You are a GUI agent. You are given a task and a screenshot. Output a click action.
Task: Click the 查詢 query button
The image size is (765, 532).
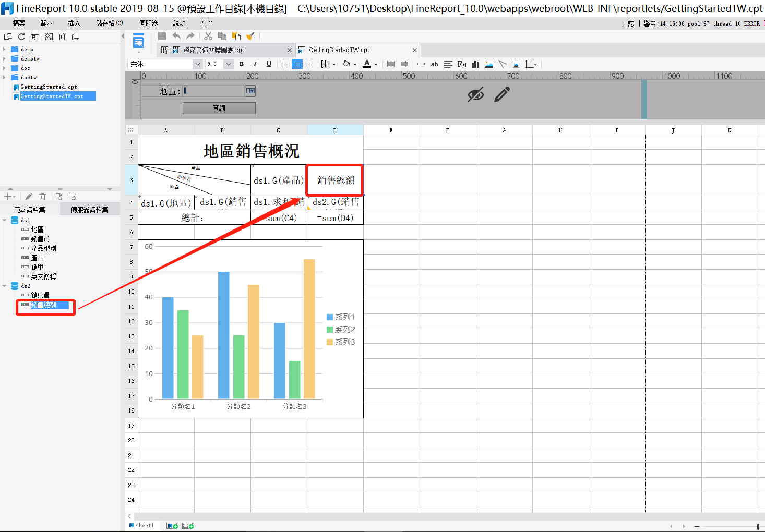[x=219, y=108]
